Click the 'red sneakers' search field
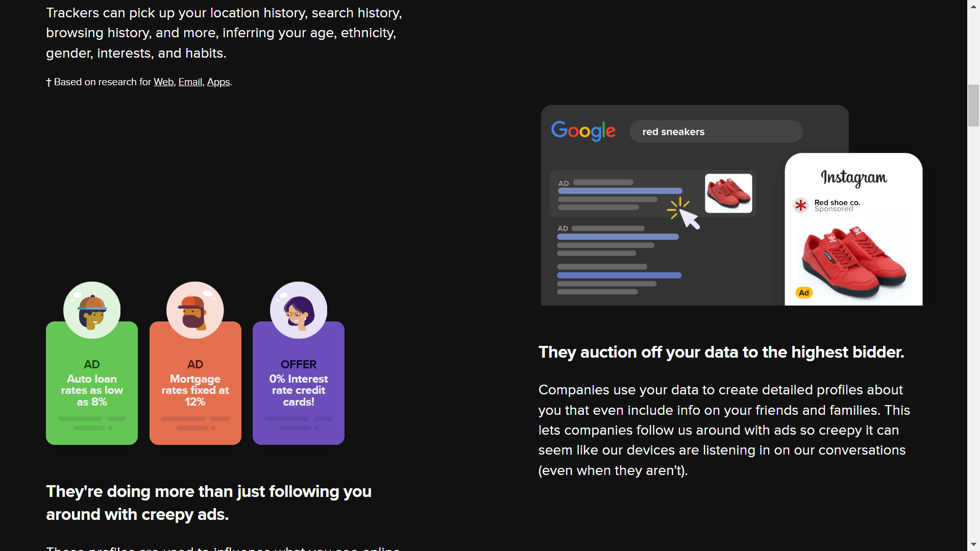980x551 pixels. [716, 132]
